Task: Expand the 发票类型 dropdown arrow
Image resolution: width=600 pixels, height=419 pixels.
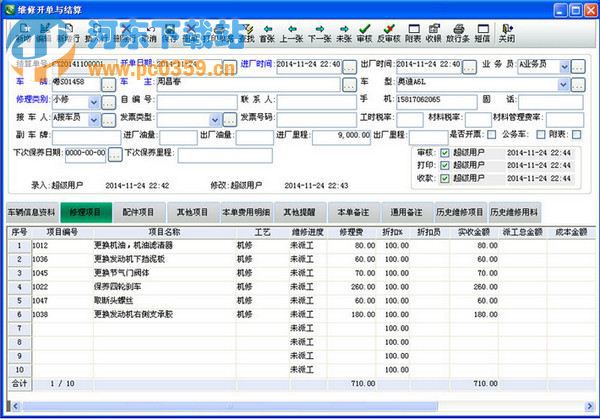Action: pos(215,120)
